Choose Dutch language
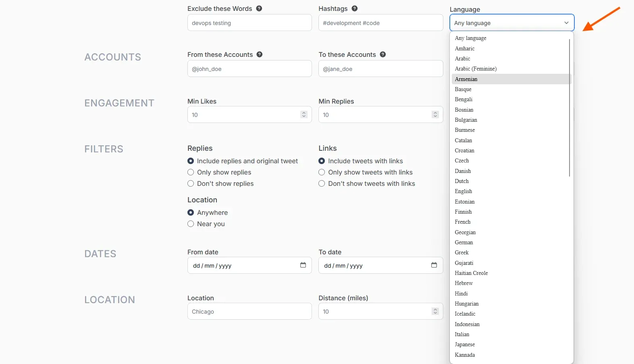Image resolution: width=634 pixels, height=364 pixels. click(x=511, y=181)
